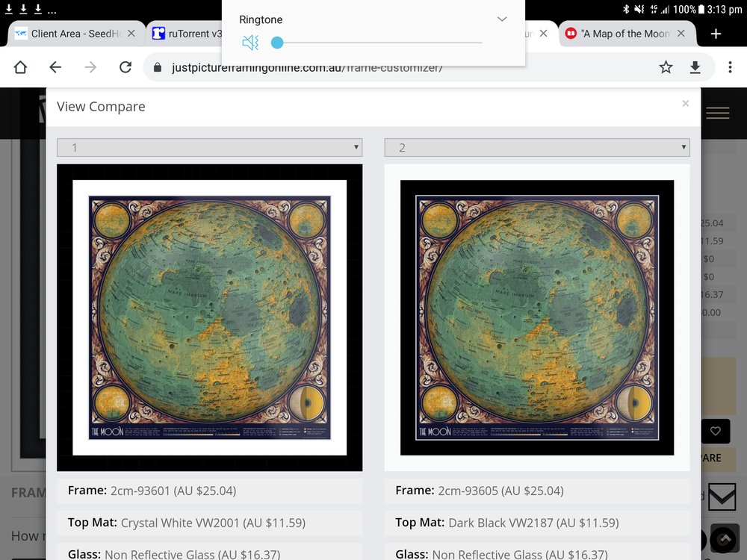Close the View Compare dialog

[686, 103]
